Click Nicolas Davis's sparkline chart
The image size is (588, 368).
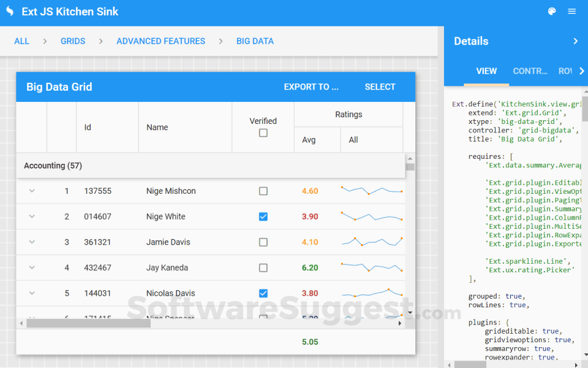pyautogui.click(x=371, y=293)
